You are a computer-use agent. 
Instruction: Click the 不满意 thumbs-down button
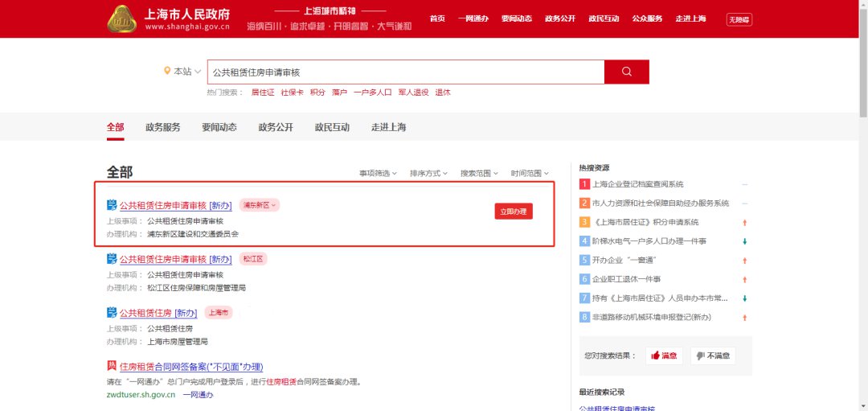tap(713, 356)
